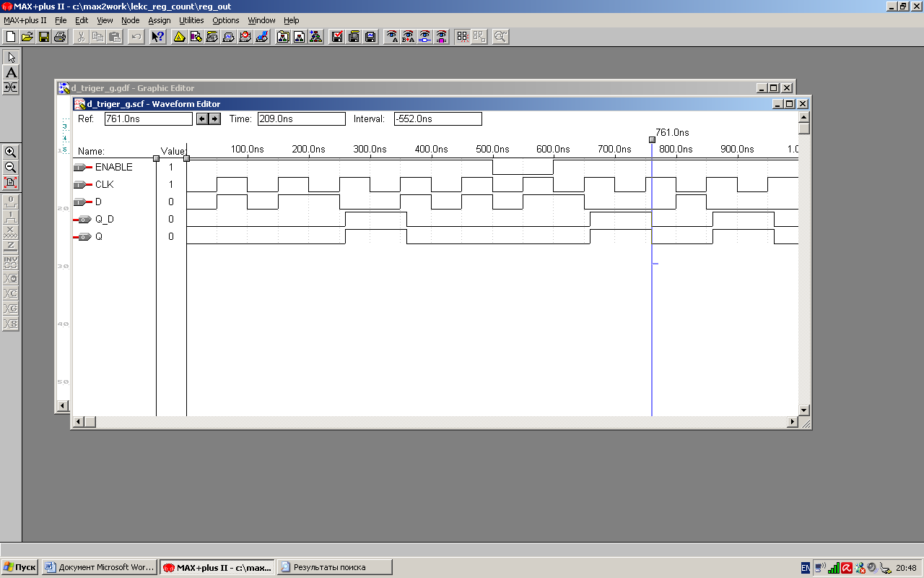Click the context-sensitive help arrow icon

(x=157, y=37)
